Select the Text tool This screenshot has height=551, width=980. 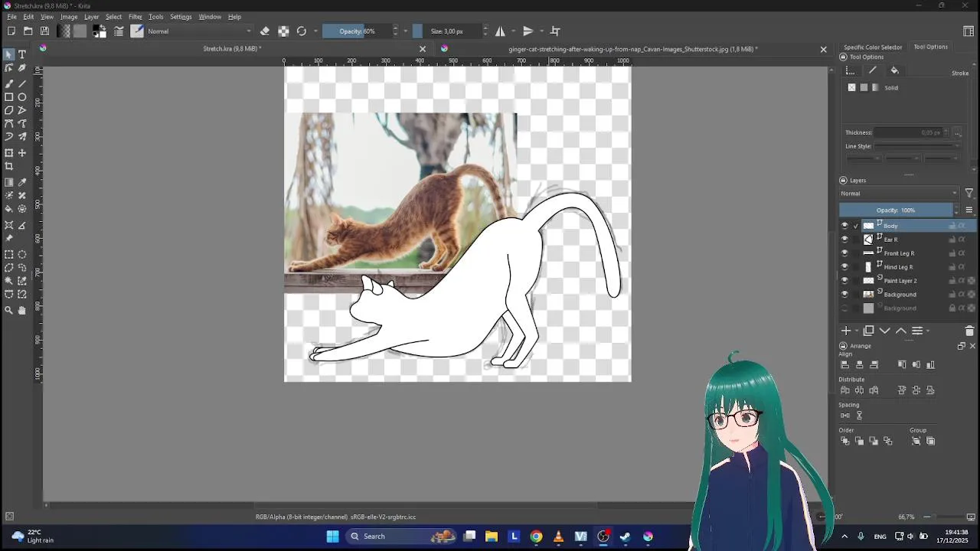point(22,54)
